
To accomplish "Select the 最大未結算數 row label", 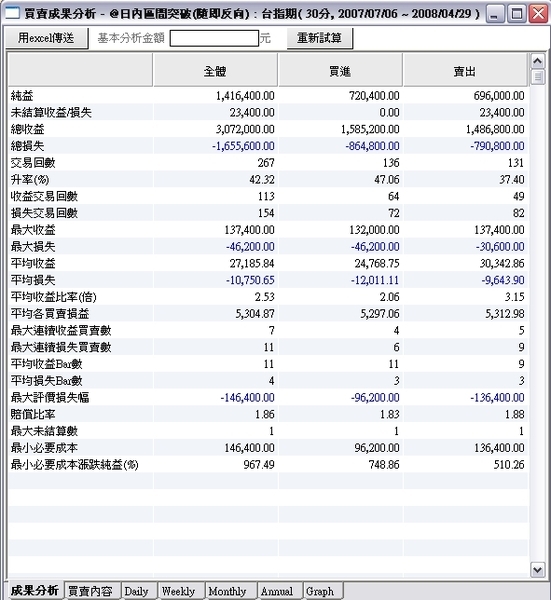I will point(44,431).
